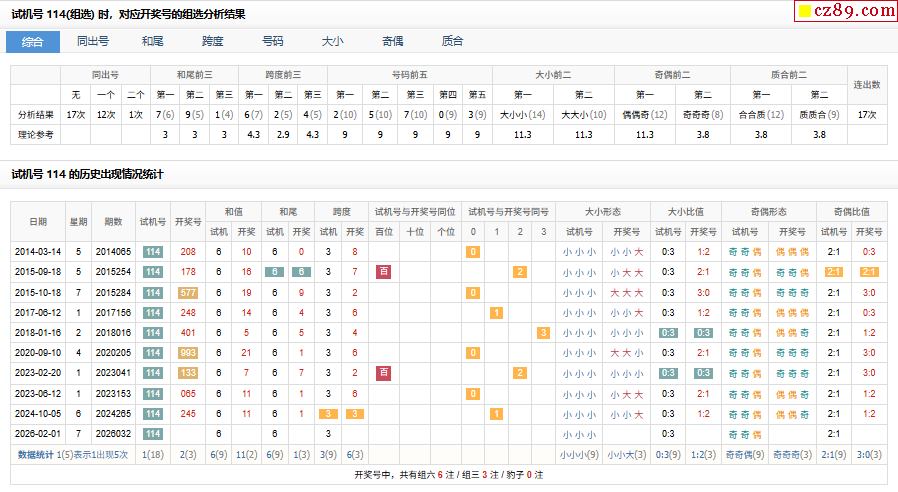Image resolution: width=898 pixels, height=492 pixels.
Task: Click the red 百 badge in 2015-09-18 row
Action: coord(383,272)
